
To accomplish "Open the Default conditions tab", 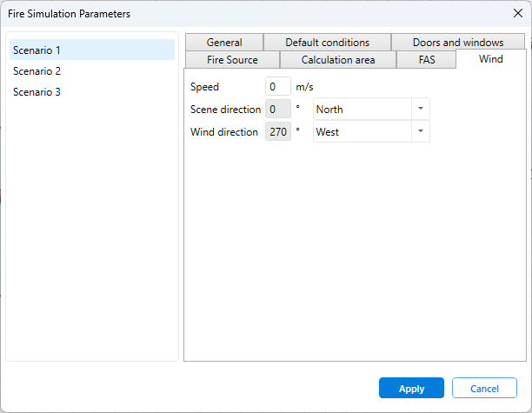I will point(327,43).
